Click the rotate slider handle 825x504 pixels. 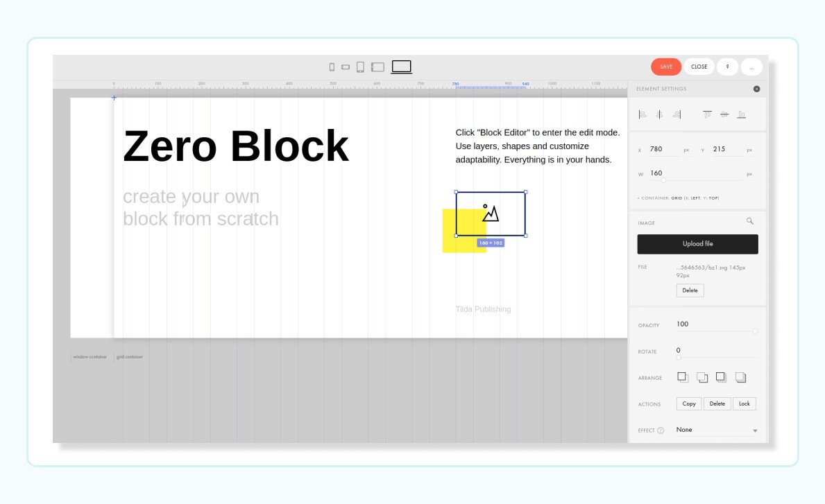pyautogui.click(x=679, y=357)
